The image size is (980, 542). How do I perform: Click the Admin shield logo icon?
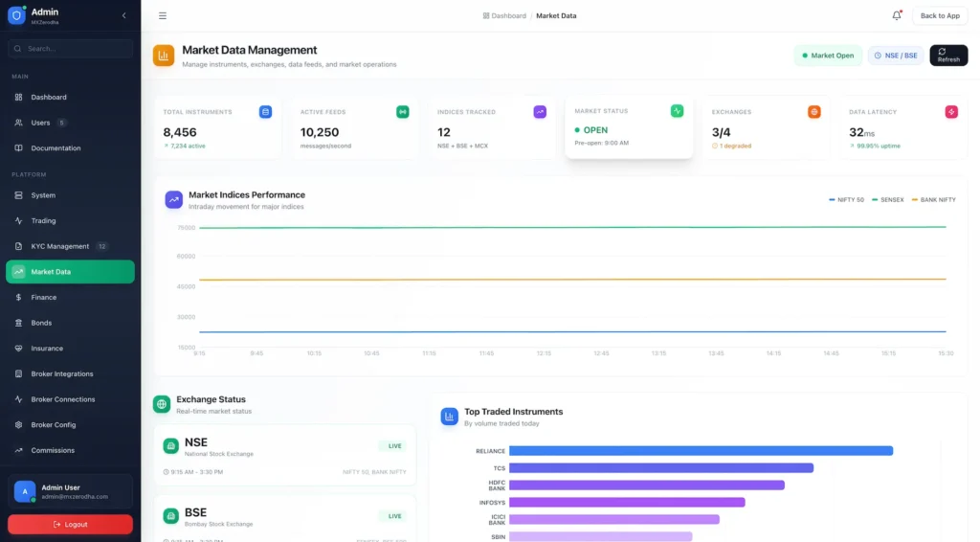point(16,15)
